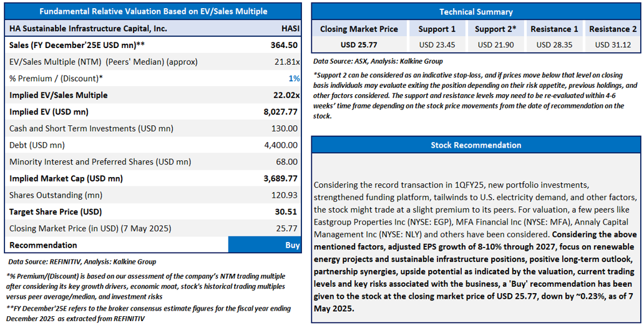This screenshot has width=644, height=328.
Task: Click the blue Buy recommendation cell
Action: pyautogui.click(x=265, y=245)
